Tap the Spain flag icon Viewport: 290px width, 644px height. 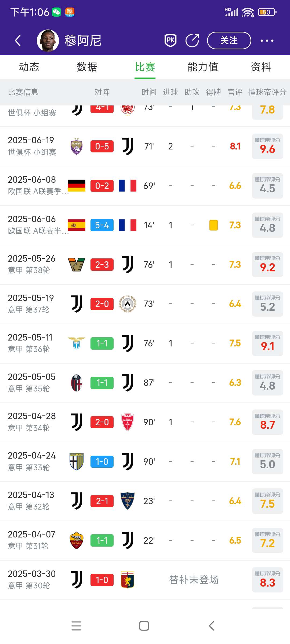(x=77, y=225)
